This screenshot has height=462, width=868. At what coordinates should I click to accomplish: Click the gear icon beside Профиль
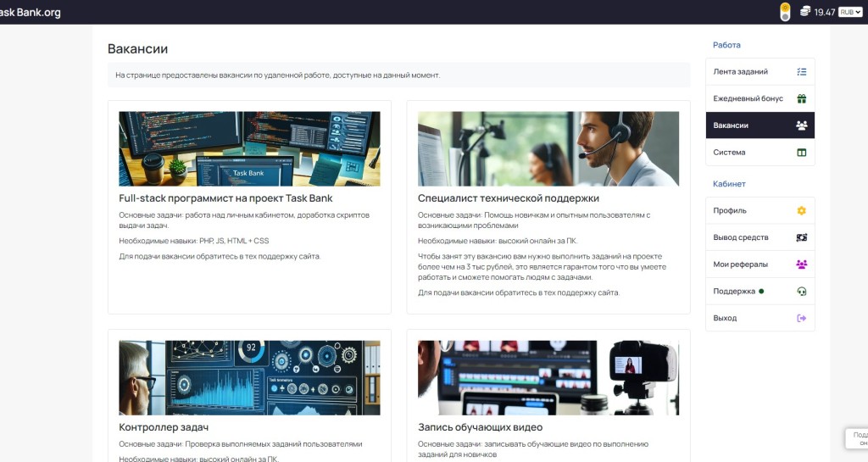click(x=801, y=211)
